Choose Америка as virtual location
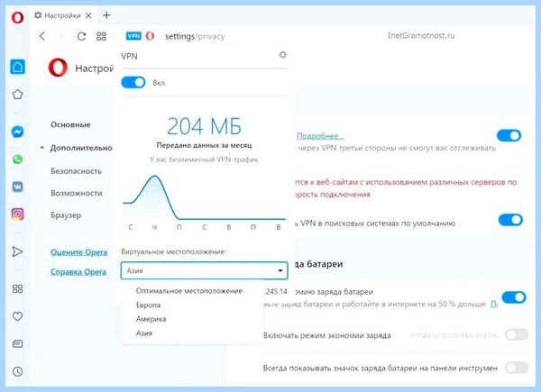Image resolution: width=541 pixels, height=392 pixels. tap(151, 319)
